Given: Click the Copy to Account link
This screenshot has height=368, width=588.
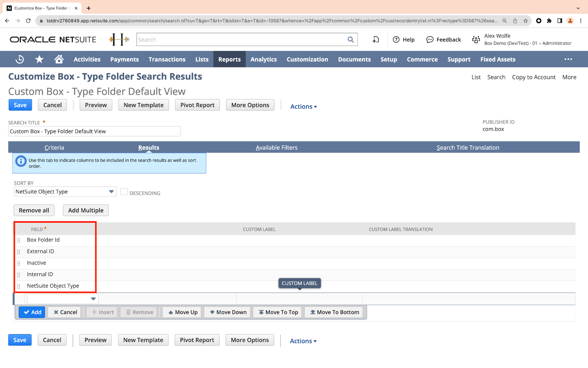Looking at the screenshot, I should click(x=534, y=77).
